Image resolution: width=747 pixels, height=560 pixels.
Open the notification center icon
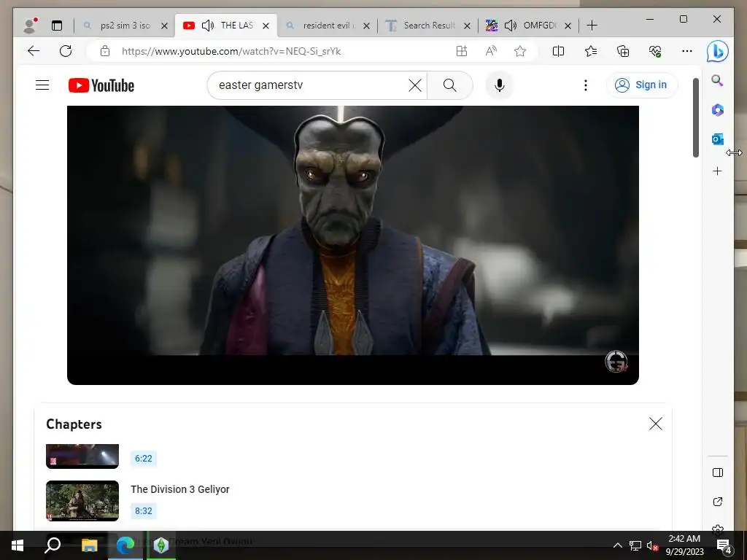pyautogui.click(x=724, y=546)
